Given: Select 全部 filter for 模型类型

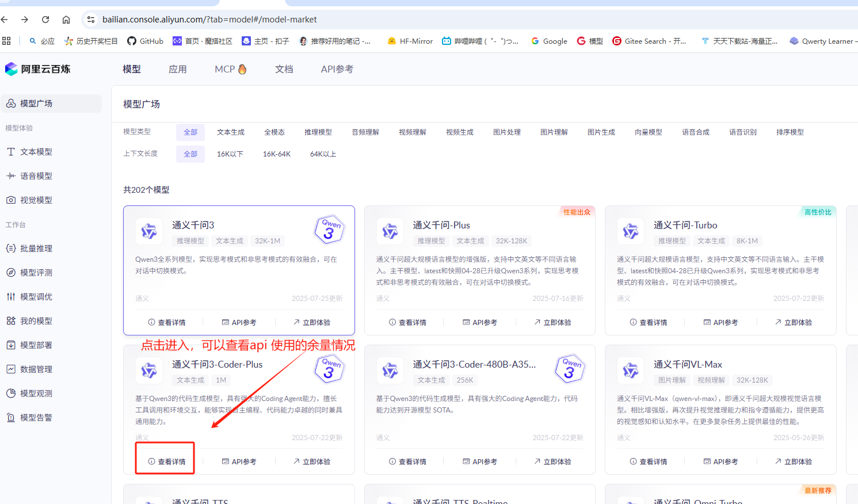Looking at the screenshot, I should pos(190,132).
